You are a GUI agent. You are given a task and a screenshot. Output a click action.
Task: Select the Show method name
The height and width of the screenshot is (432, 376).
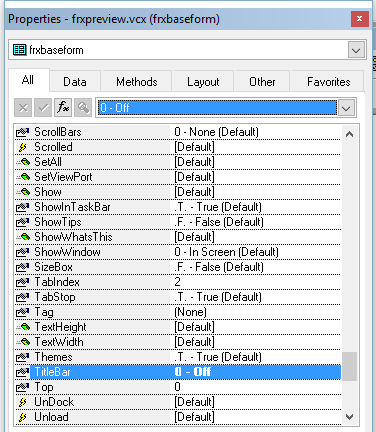click(x=48, y=192)
